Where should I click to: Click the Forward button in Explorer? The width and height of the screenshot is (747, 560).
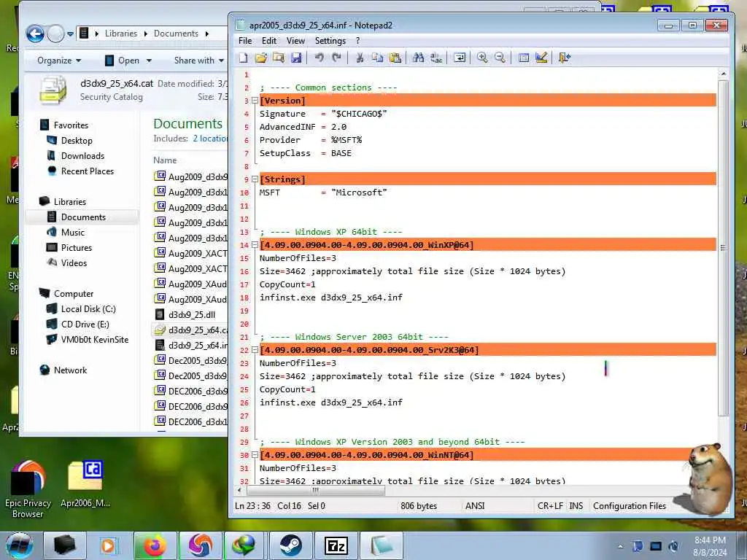pos(55,34)
